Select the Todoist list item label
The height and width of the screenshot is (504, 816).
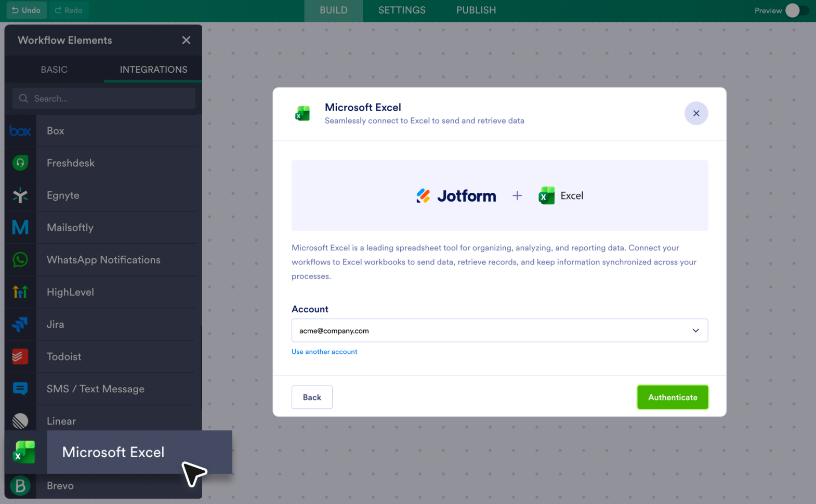click(64, 356)
